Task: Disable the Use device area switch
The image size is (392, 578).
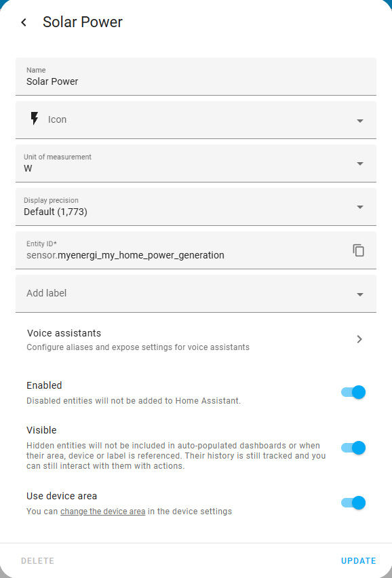Action: click(x=353, y=503)
